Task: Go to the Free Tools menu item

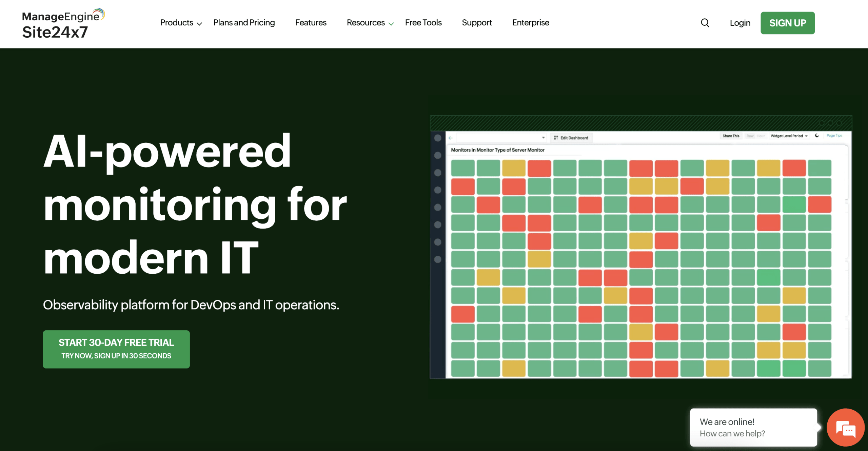Action: (423, 23)
